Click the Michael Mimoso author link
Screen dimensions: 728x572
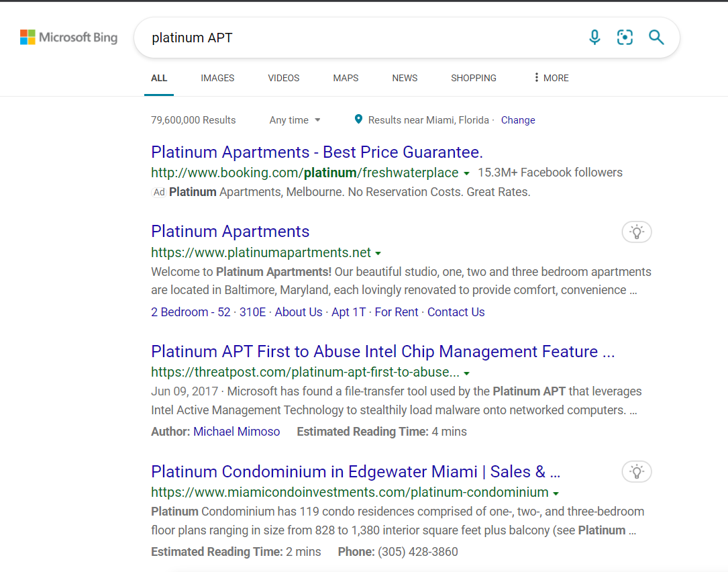pyautogui.click(x=236, y=432)
